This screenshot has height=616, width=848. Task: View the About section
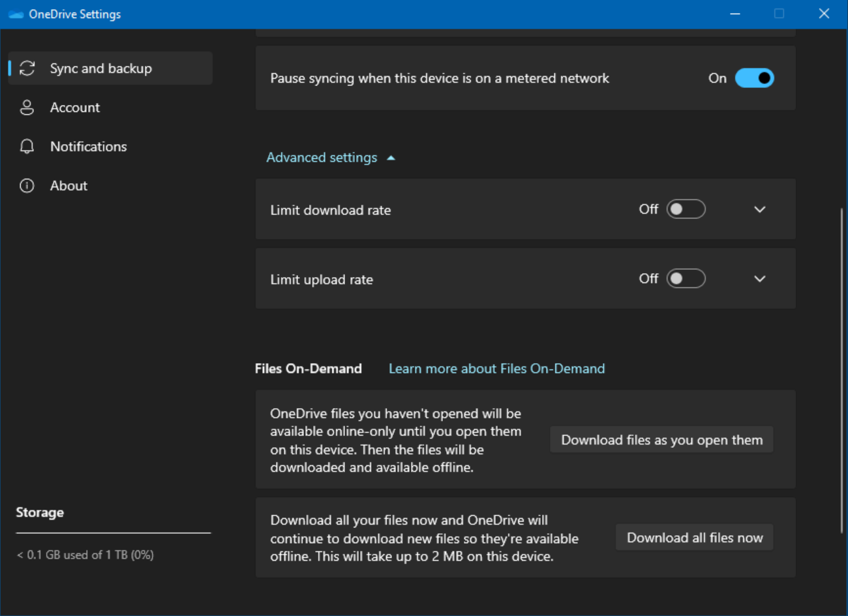[x=68, y=185]
